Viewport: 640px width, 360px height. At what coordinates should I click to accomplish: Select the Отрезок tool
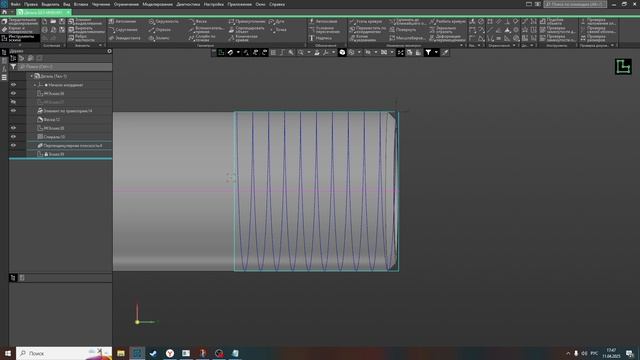pyautogui.click(x=160, y=30)
